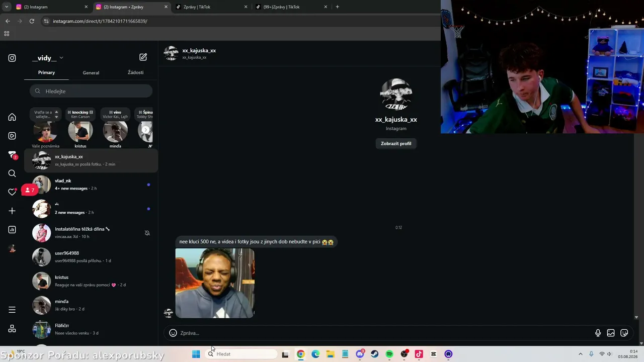Open the Instalatéřina těžká dřina chat

point(91,233)
